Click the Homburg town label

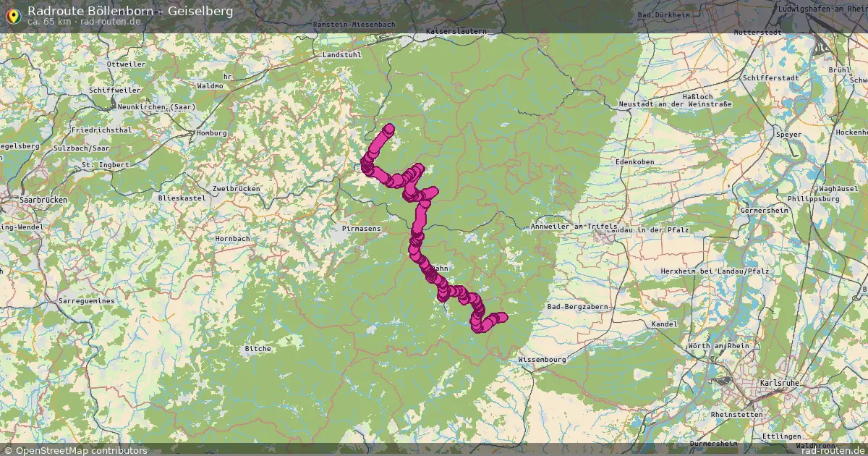[213, 133]
